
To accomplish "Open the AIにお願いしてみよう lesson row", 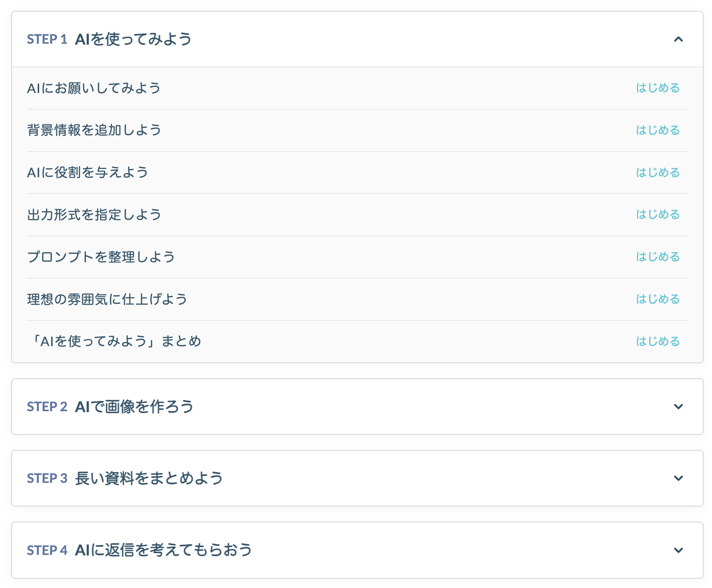I will click(x=93, y=87).
